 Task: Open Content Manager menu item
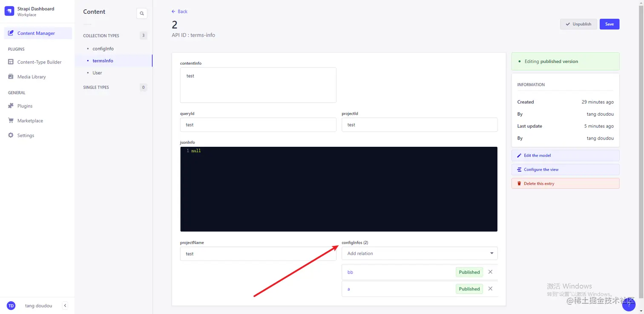[x=38, y=33]
